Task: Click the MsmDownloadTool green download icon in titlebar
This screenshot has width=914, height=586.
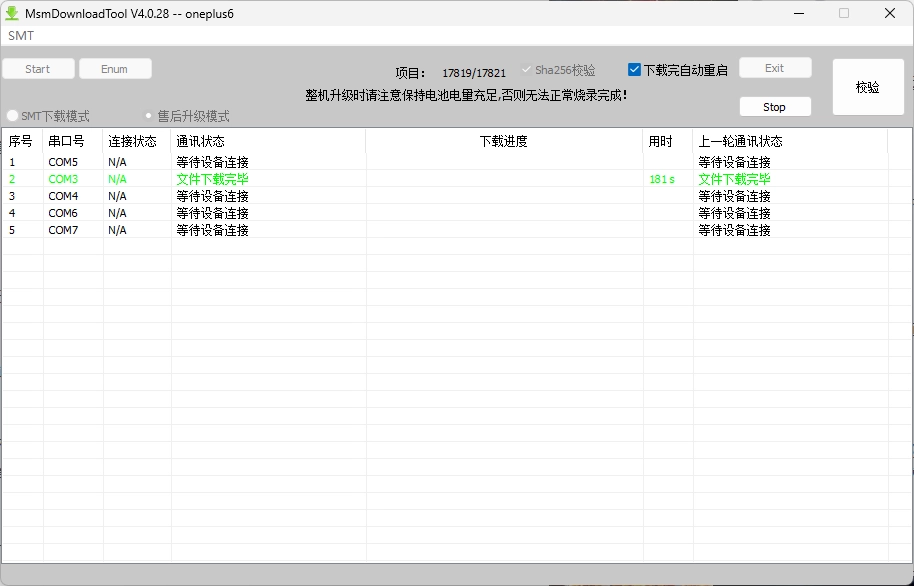Action: 14,12
